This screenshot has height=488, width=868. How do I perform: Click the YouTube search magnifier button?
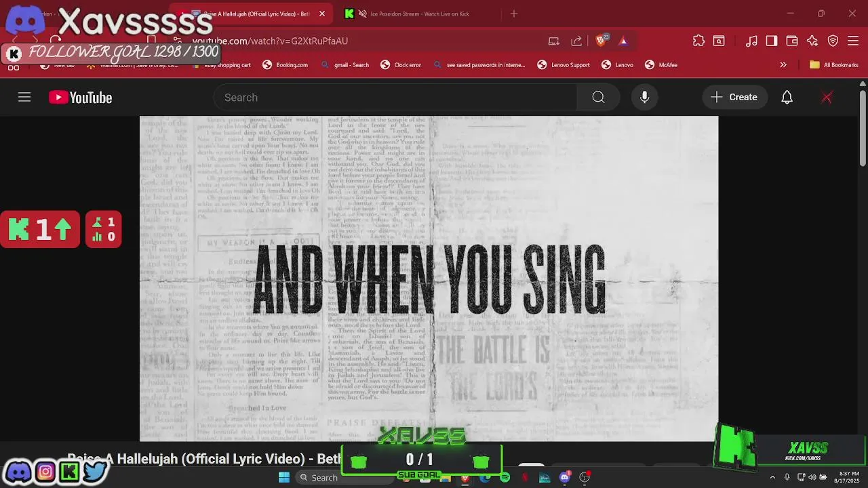tap(598, 98)
